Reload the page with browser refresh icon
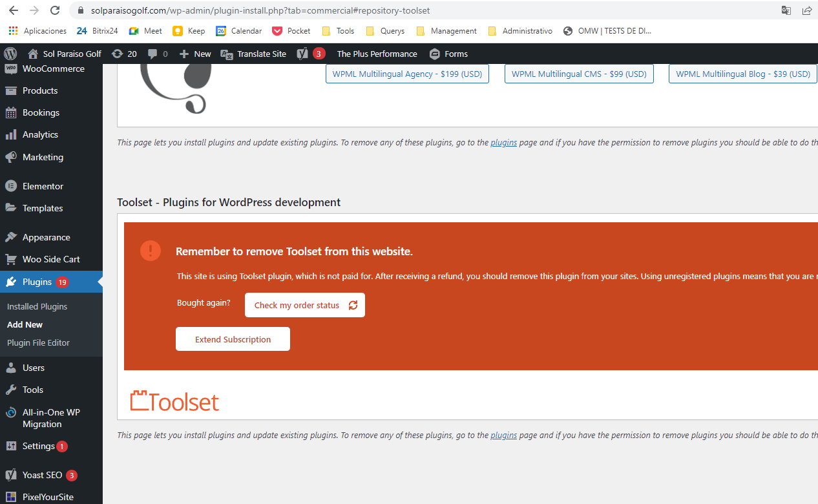The width and height of the screenshot is (818, 504). point(55,10)
